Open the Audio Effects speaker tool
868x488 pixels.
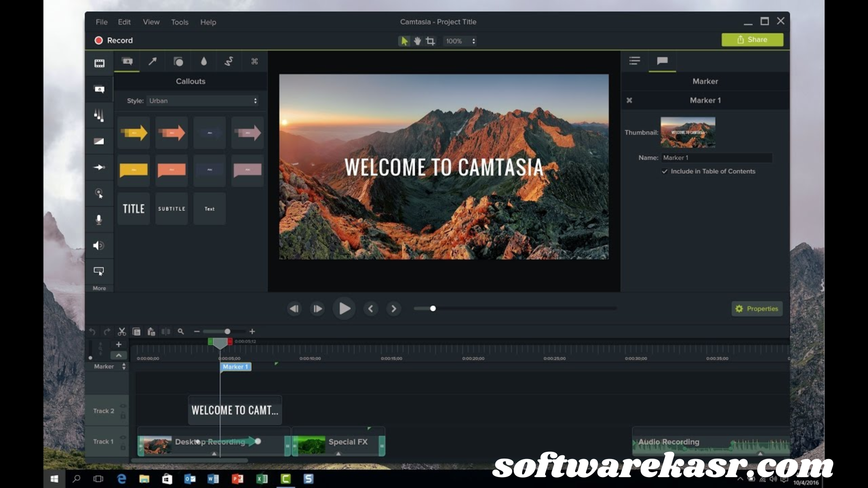[99, 245]
